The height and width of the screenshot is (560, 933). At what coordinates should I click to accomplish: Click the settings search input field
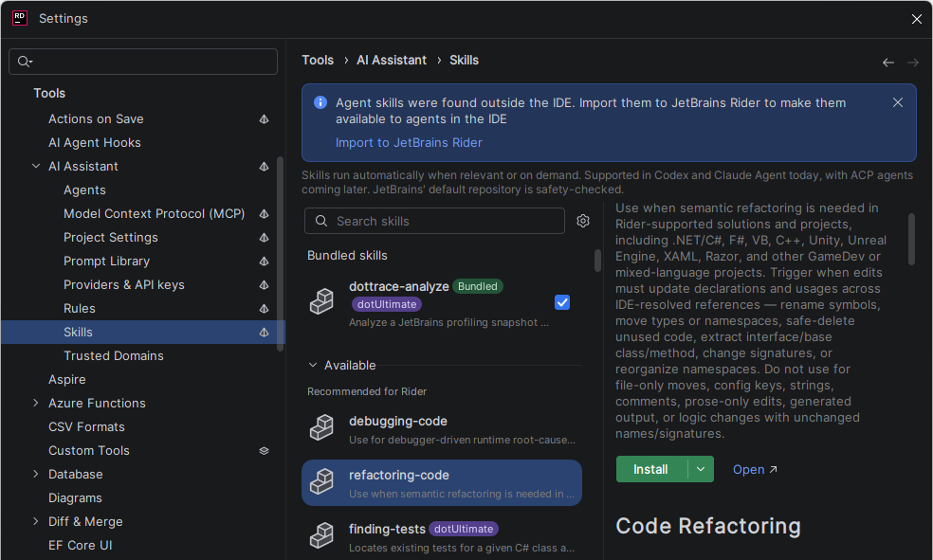coord(143,62)
